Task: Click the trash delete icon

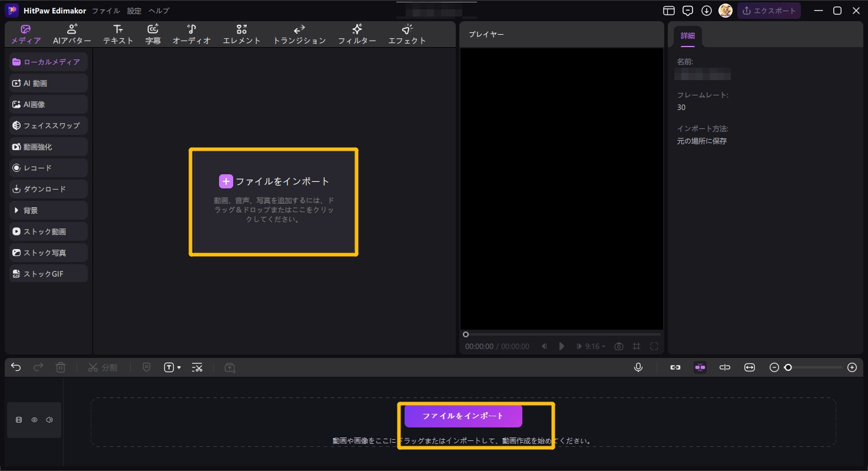Action: [61, 367]
